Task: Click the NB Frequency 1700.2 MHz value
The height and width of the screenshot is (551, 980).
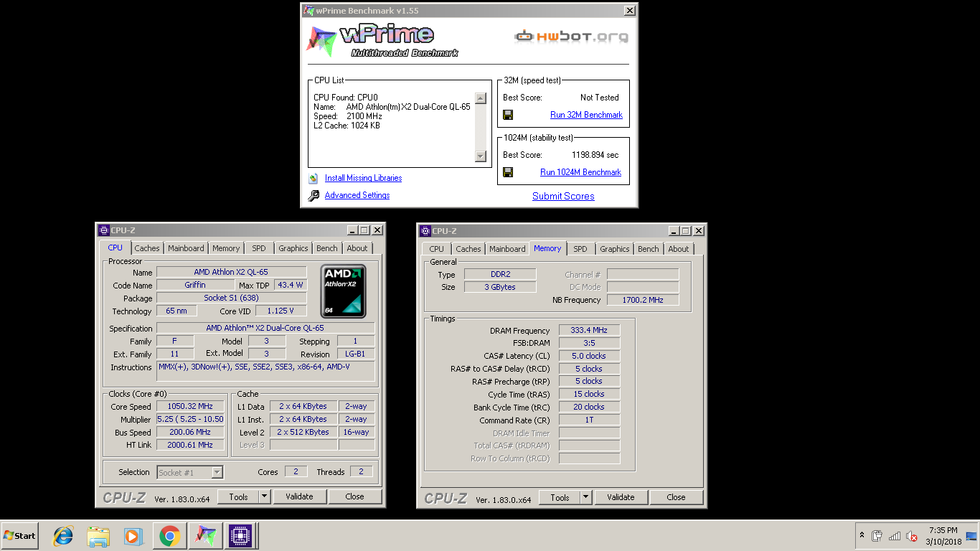Action: tap(643, 300)
